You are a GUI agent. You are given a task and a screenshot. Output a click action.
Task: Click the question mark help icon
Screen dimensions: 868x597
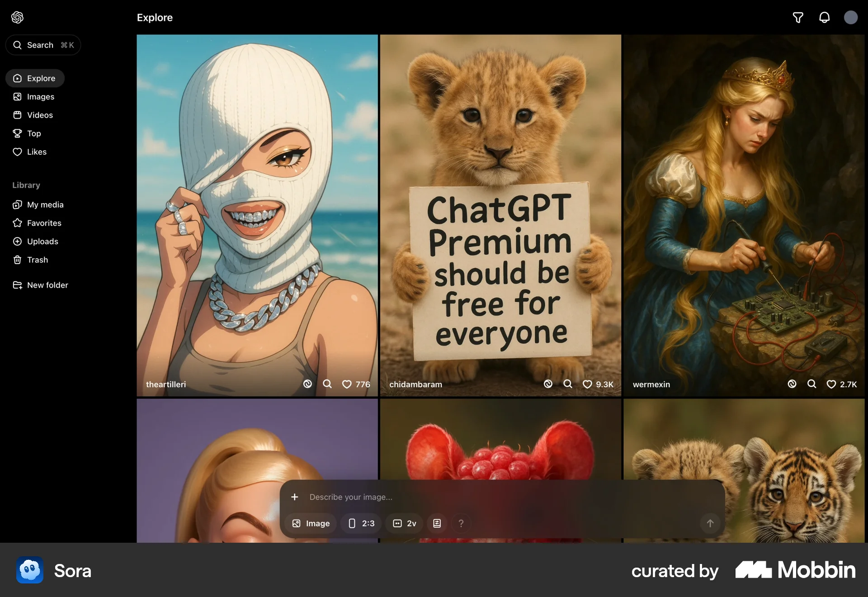461,523
